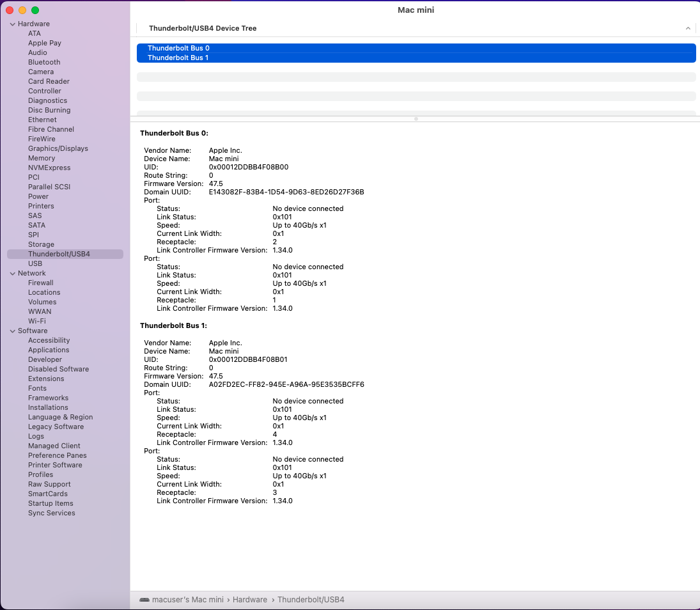700x610 pixels.
Task: Open Card Reader section
Action: click(49, 81)
